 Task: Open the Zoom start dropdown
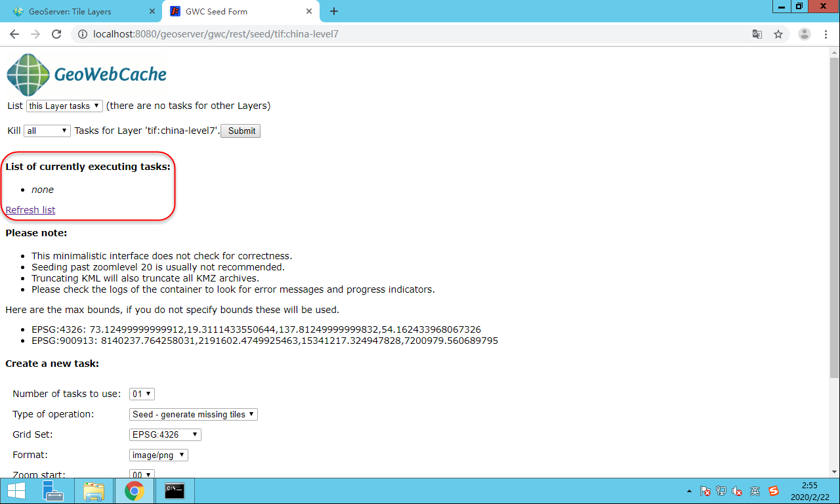pos(142,474)
